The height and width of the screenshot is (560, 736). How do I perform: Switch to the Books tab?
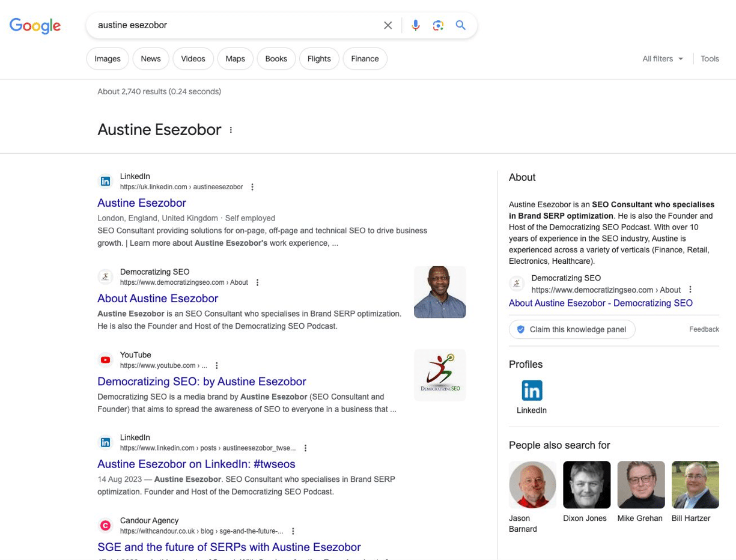click(x=276, y=59)
